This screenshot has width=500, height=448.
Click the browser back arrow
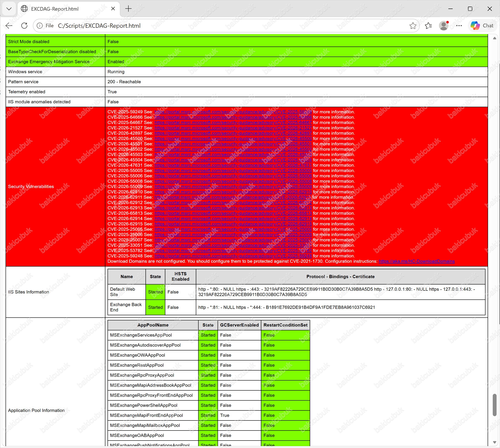[9, 26]
